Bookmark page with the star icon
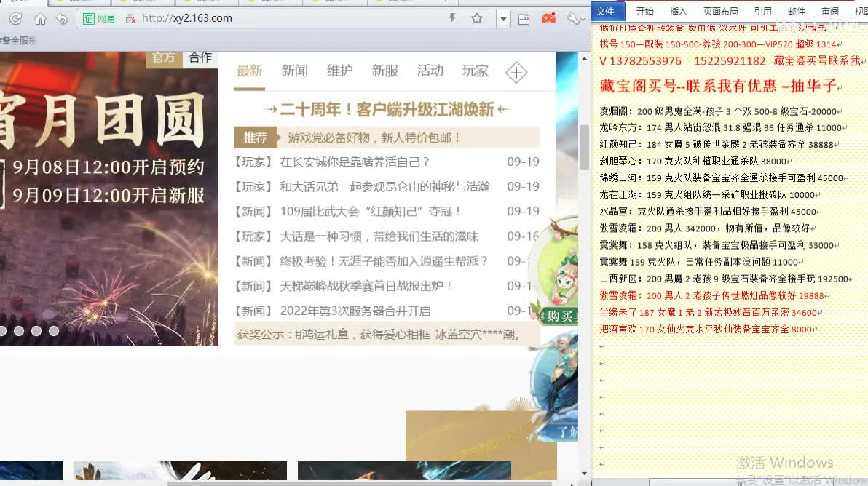This screenshot has width=868, height=486. (477, 18)
